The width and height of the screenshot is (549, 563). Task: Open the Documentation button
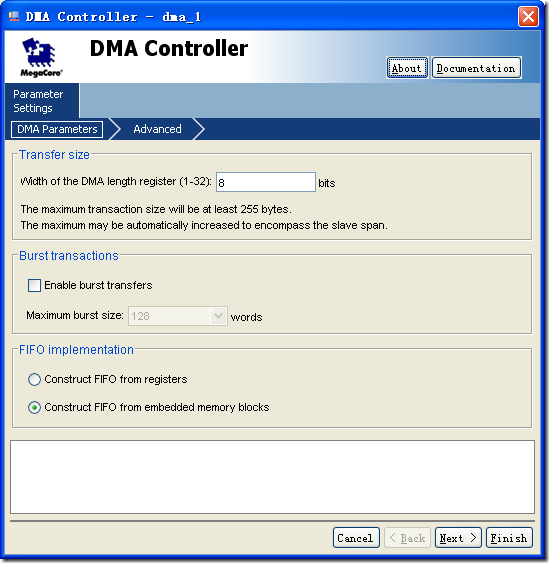point(476,68)
